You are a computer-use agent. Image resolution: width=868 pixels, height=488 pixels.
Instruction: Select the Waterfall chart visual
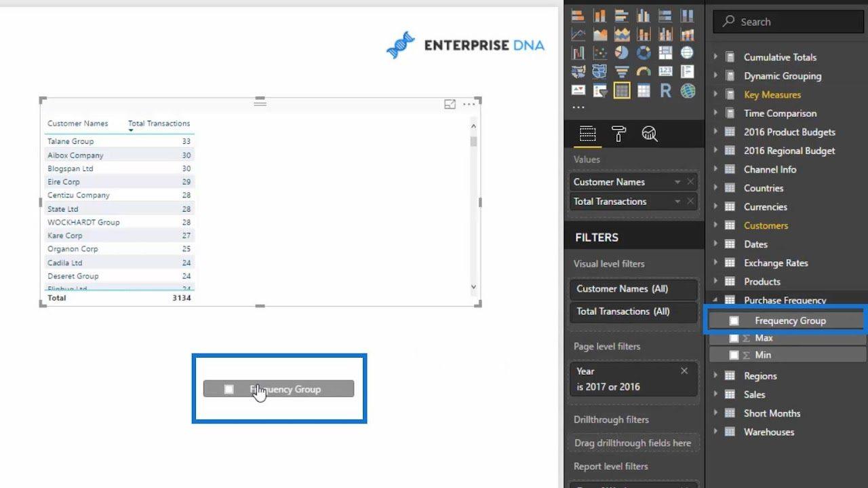(578, 52)
